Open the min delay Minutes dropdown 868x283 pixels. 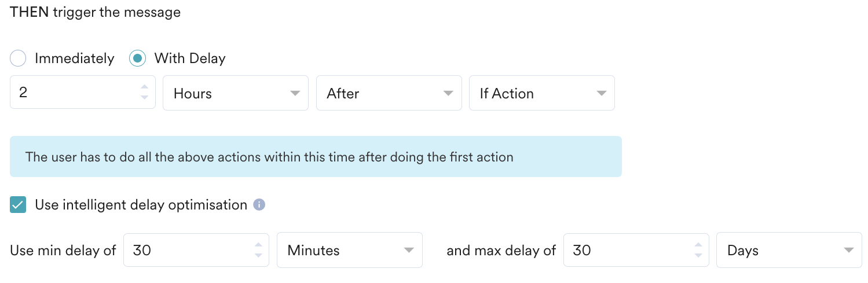click(x=349, y=251)
